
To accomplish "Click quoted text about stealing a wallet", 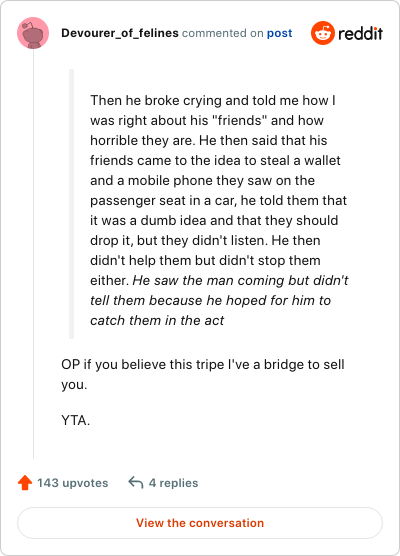I will pyautogui.click(x=215, y=161).
